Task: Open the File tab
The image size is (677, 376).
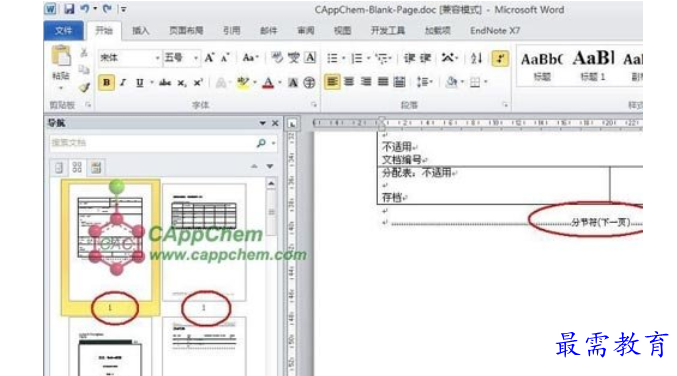Action: click(63, 31)
